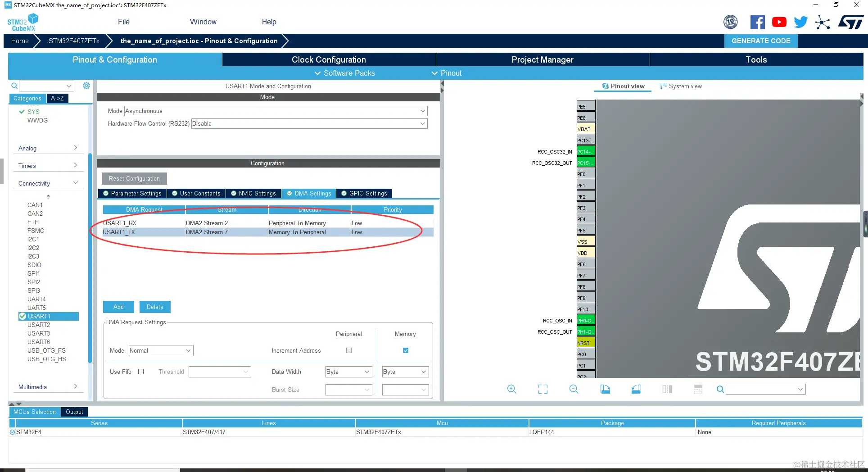Click the peripheral search magnifier icon
The image size is (868, 472).
point(14,86)
